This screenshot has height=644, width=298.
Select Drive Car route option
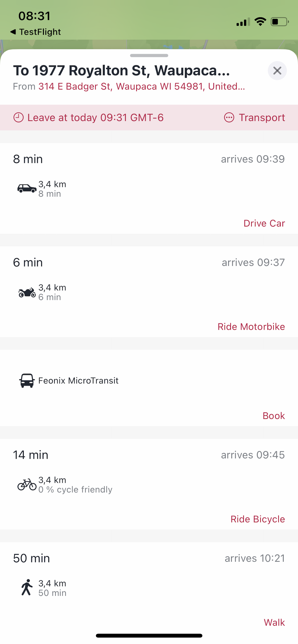264,223
